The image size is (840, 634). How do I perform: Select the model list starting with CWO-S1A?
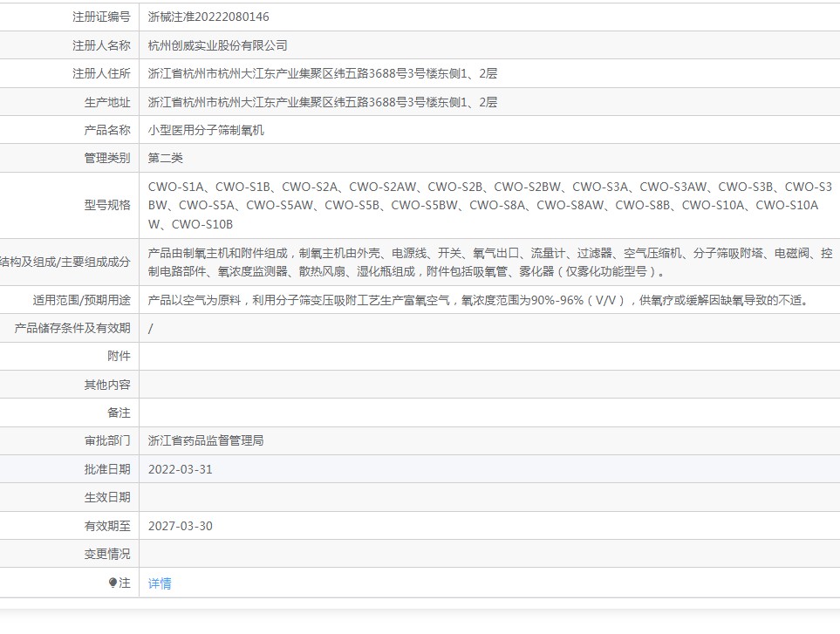click(490, 206)
